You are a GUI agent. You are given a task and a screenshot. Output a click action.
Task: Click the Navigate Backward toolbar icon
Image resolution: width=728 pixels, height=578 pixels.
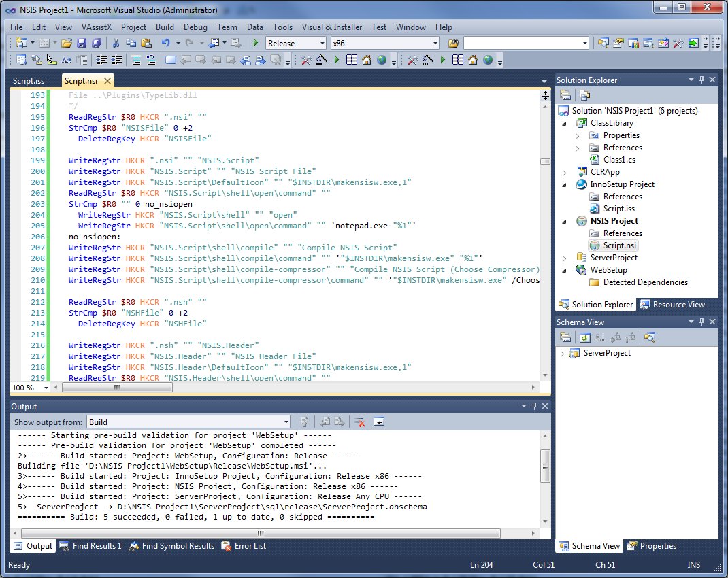(x=212, y=42)
